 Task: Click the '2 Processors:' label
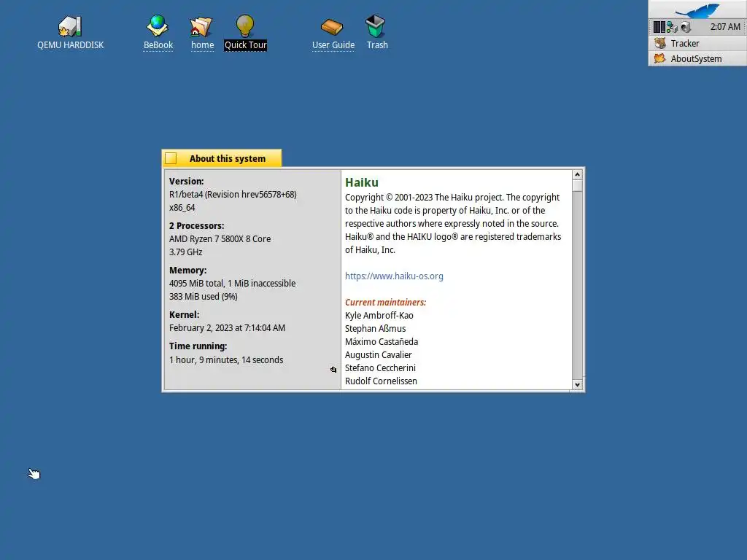pyautogui.click(x=197, y=226)
